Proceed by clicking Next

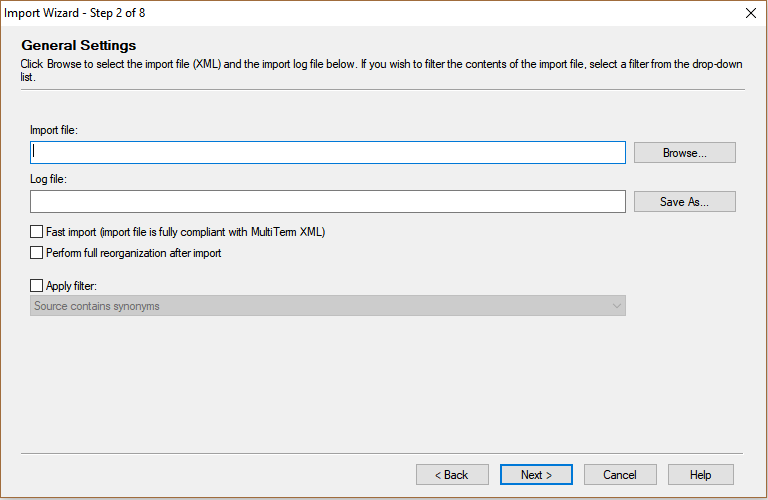point(536,475)
